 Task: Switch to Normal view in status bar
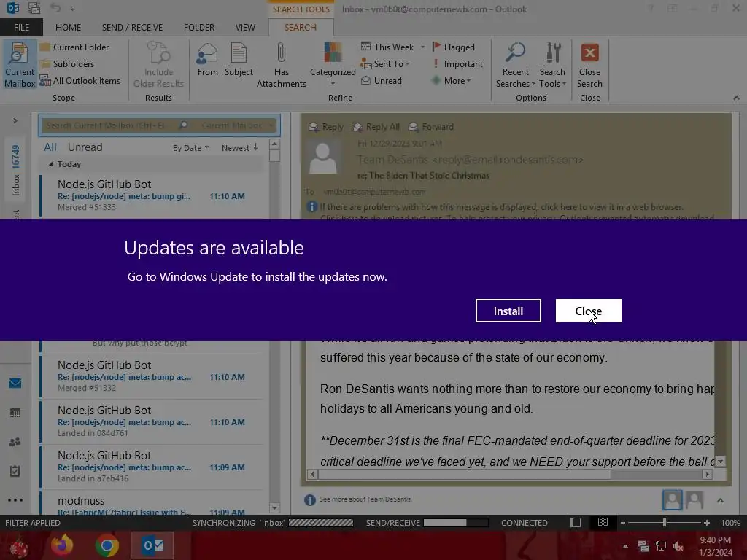tap(576, 523)
